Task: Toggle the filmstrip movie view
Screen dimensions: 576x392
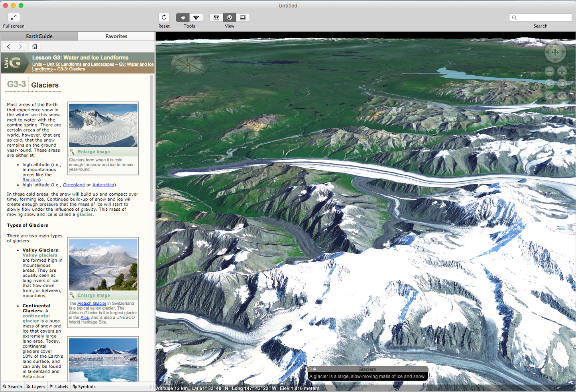Action: pyautogui.click(x=243, y=18)
